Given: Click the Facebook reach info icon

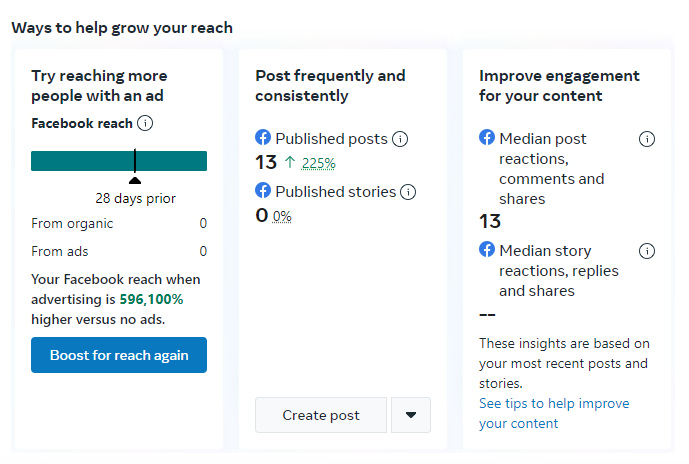Looking at the screenshot, I should click(x=145, y=124).
